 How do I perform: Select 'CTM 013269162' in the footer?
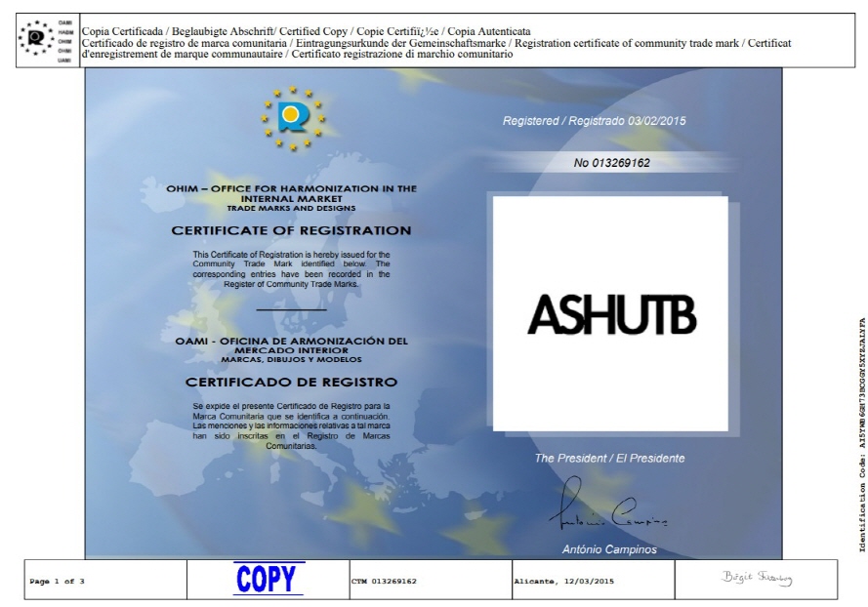[x=384, y=581]
